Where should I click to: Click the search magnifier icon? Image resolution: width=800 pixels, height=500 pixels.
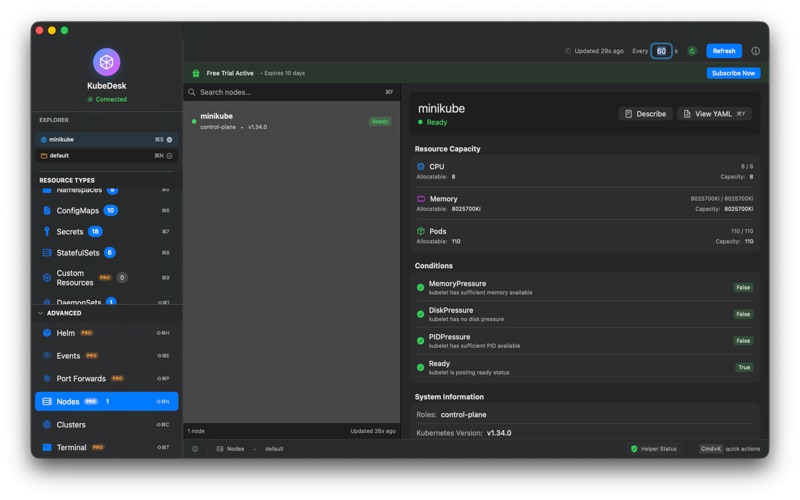(x=192, y=92)
